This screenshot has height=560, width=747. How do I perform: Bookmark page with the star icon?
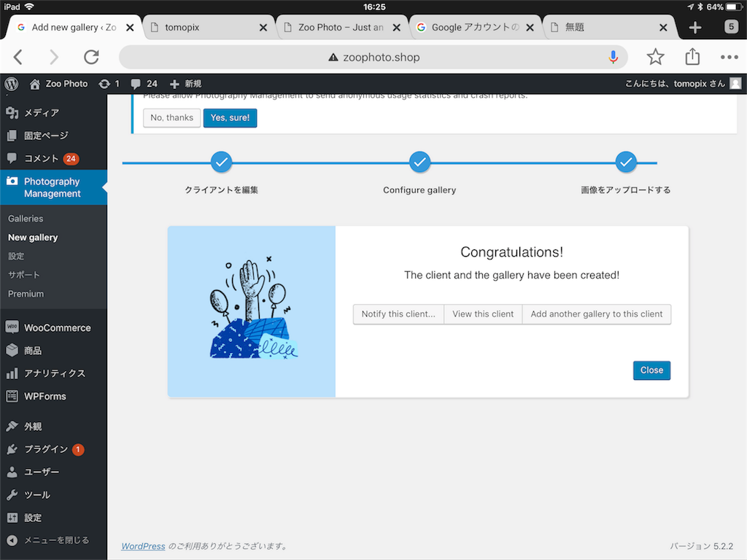pos(656,57)
